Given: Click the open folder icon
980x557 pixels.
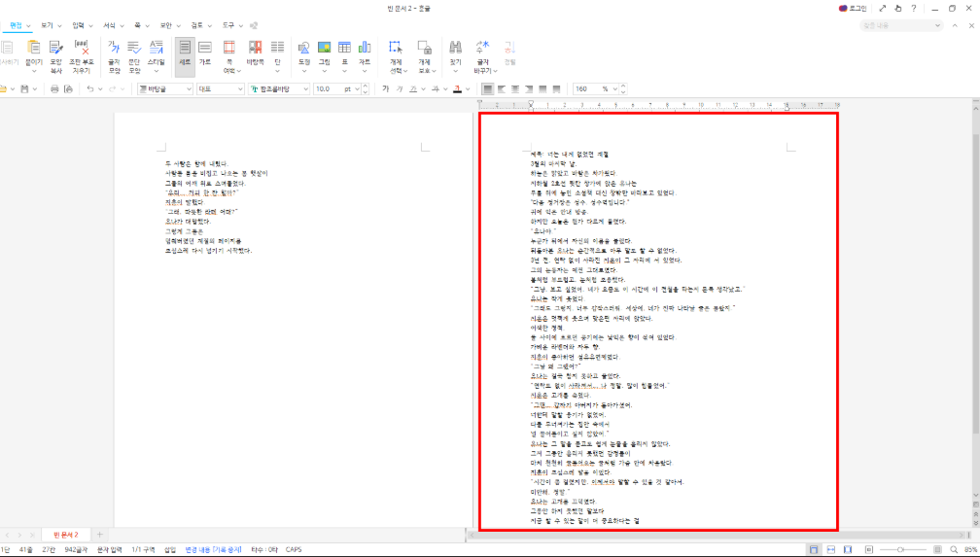Looking at the screenshot, I should coord(4,89).
